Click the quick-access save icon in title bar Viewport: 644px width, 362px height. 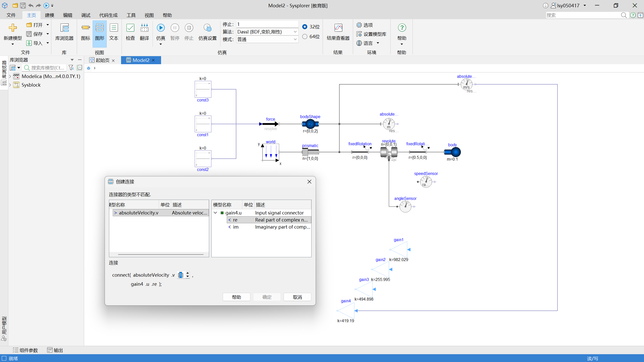tap(23, 5)
